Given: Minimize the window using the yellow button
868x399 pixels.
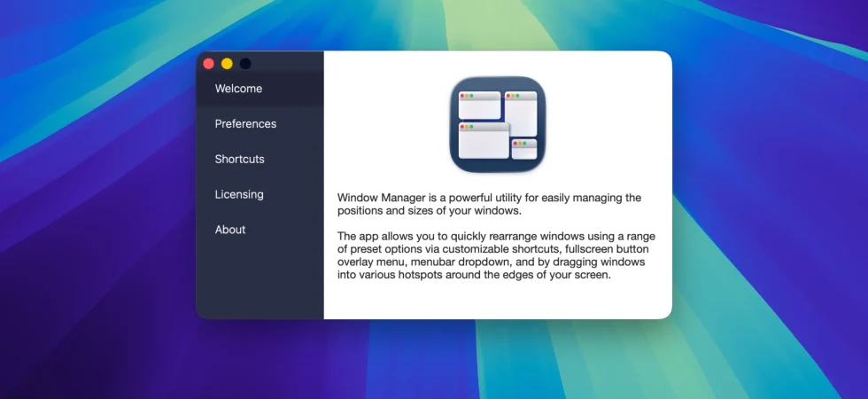Looking at the screenshot, I should click(x=227, y=64).
